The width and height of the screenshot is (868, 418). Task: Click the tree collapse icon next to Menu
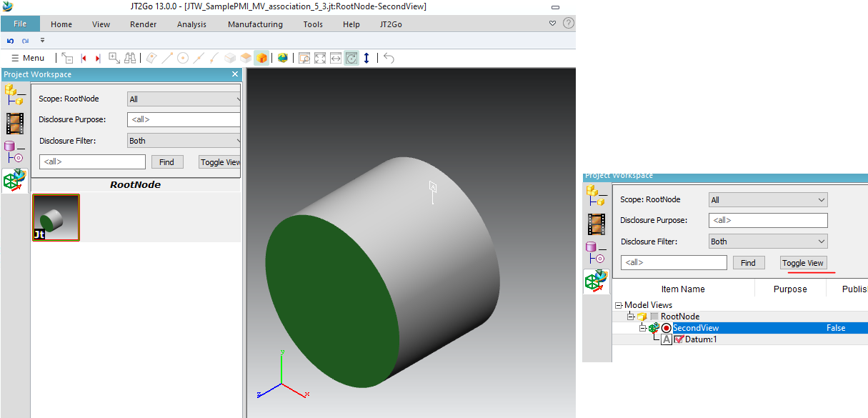click(67, 58)
